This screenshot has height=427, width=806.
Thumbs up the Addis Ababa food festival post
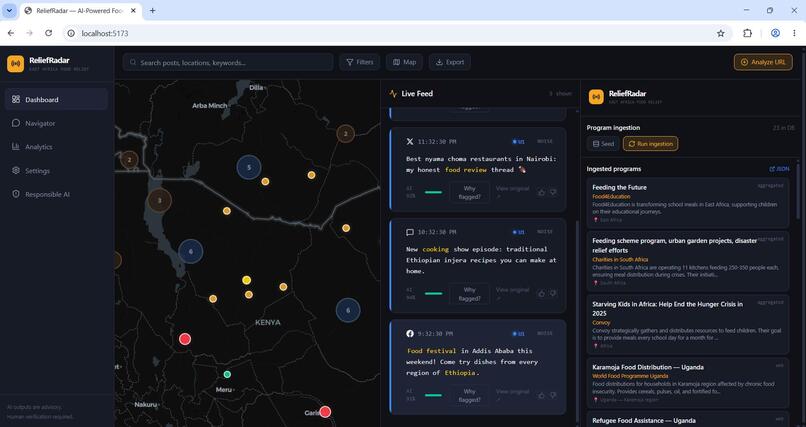click(541, 395)
